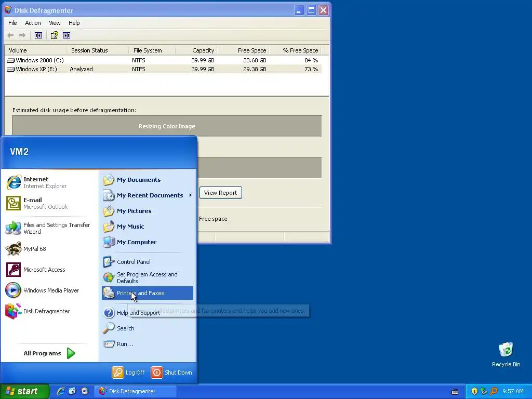Click the Forward arrow in Defragmenter toolbar
The width and height of the screenshot is (532, 399).
tap(22, 35)
